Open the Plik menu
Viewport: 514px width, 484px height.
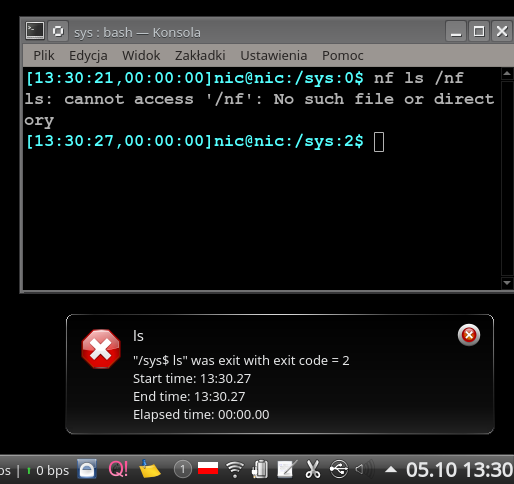(44, 55)
